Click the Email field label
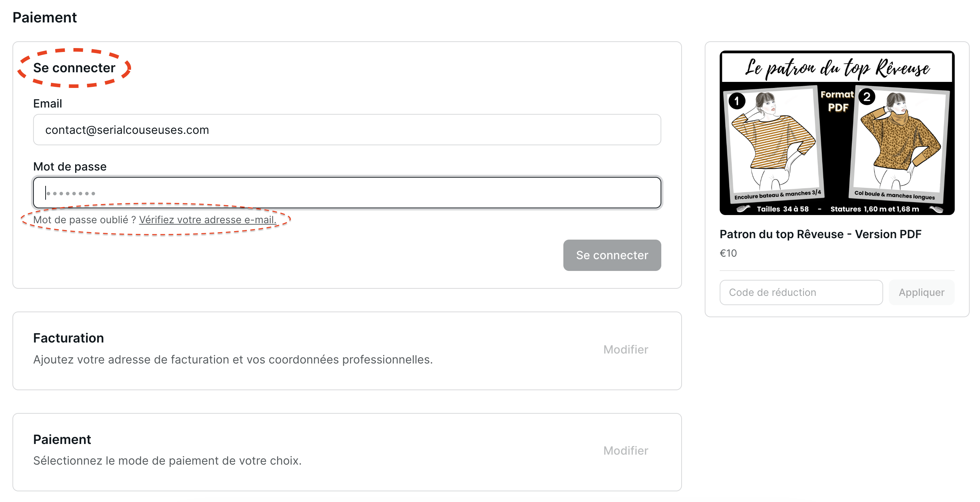 click(x=48, y=104)
